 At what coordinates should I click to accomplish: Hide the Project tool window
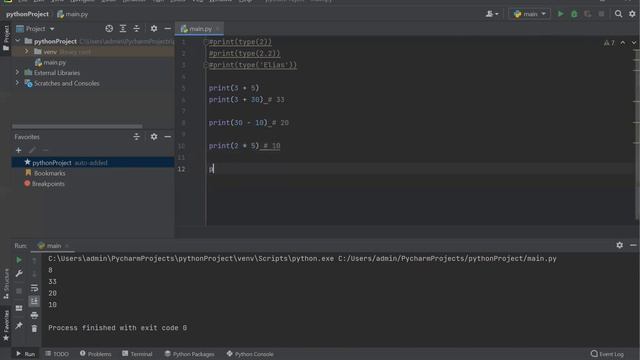click(x=167, y=29)
